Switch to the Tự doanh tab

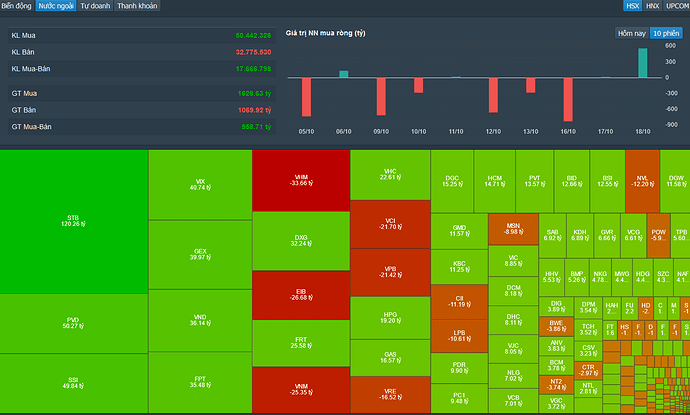point(95,6)
